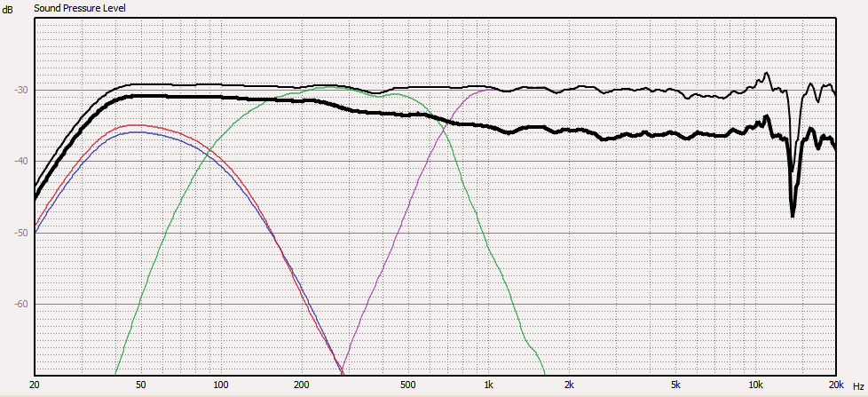The height and width of the screenshot is (397, 868).
Task: Click the "20k" frequency axis label
Action: 836,385
